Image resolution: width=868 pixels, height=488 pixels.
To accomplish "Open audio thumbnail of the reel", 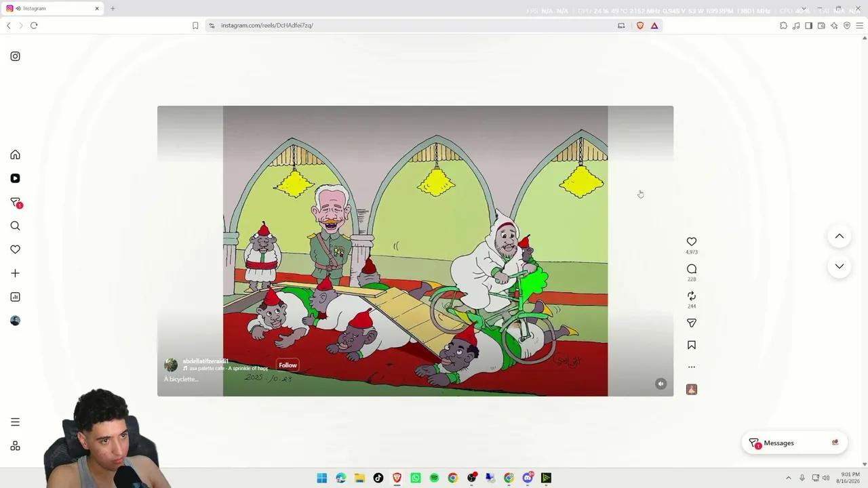I will coord(692,389).
